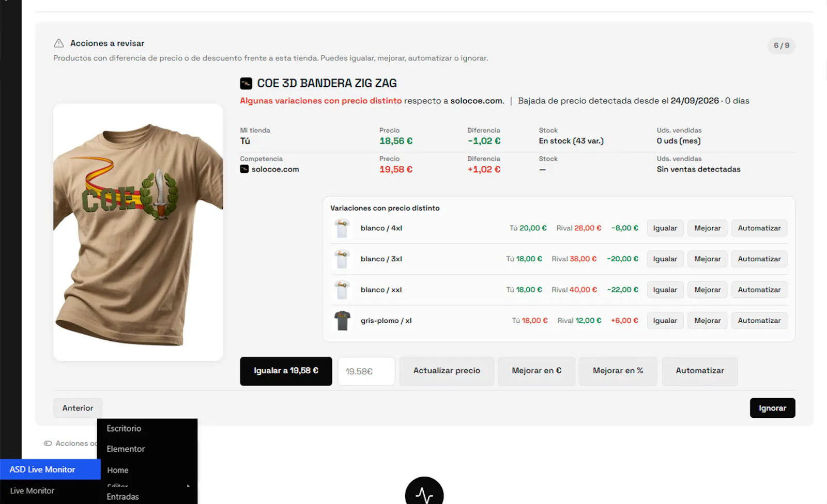Skip this product with Ignorar

click(772, 408)
